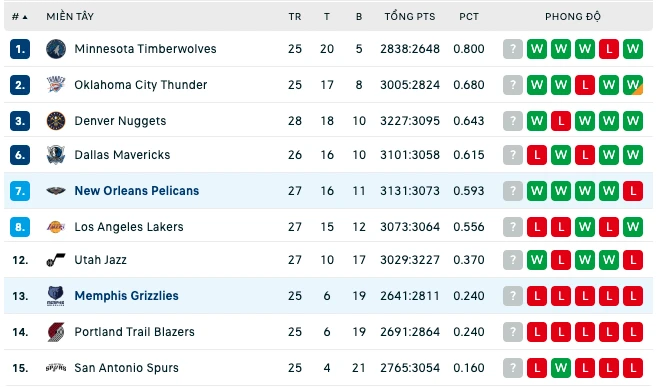Click the grey ? badge in Timberwolves row
The width and height of the screenshot is (657, 390).
[512, 49]
